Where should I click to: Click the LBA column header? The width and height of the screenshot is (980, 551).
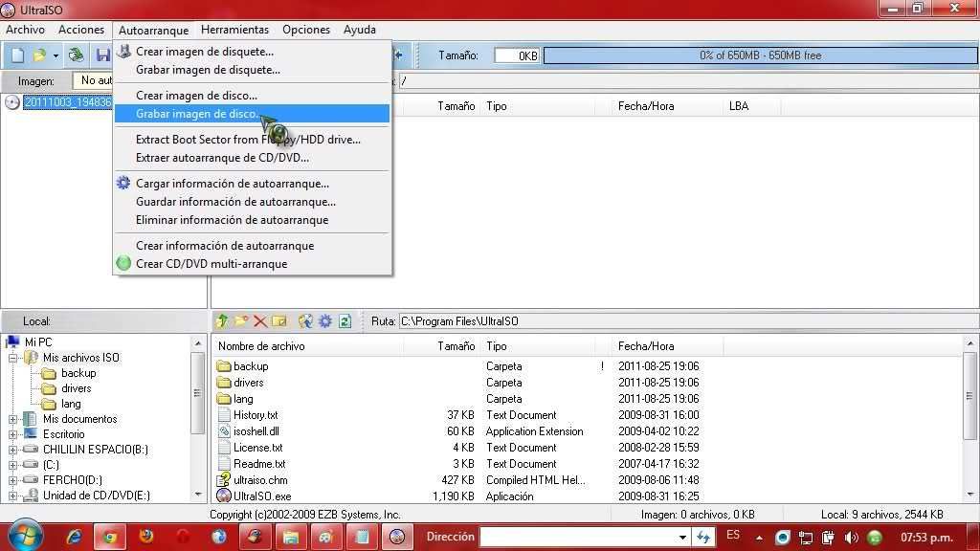point(752,106)
